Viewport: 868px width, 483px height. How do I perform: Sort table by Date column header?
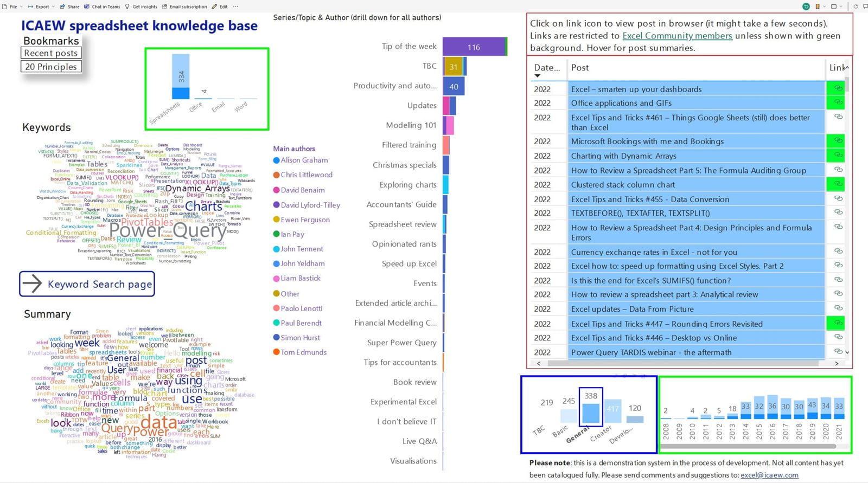pos(546,68)
